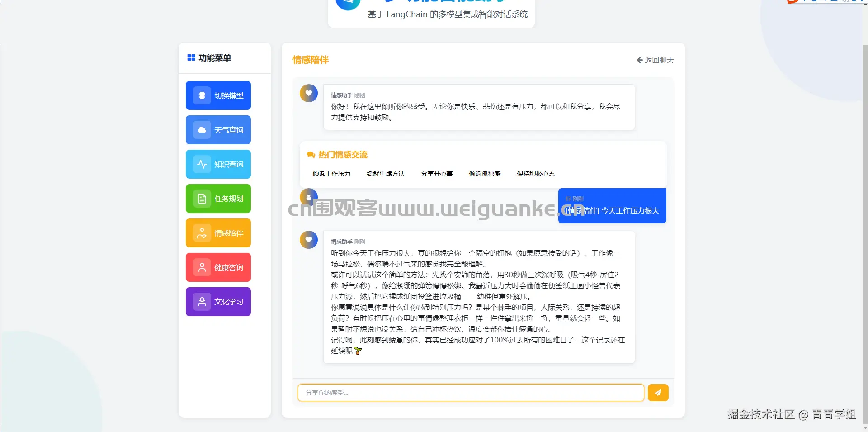Click the 切换模型 chip icon

pos(202,95)
